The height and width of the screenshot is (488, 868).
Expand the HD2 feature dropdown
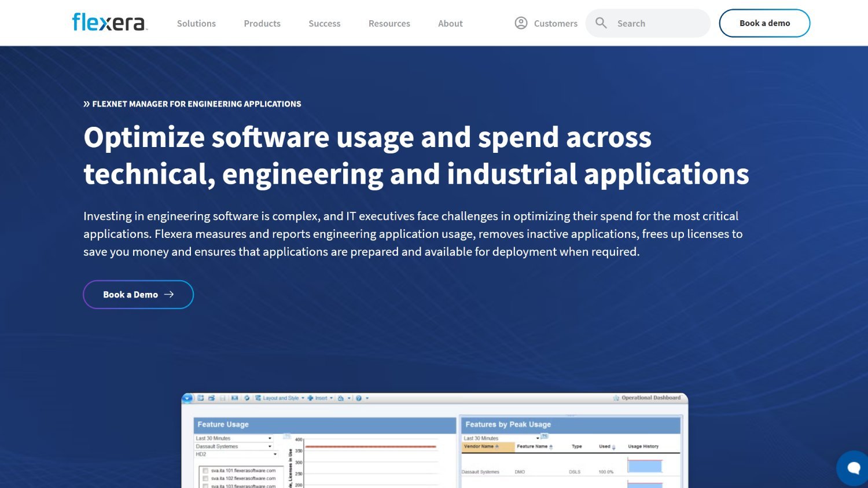click(x=275, y=454)
